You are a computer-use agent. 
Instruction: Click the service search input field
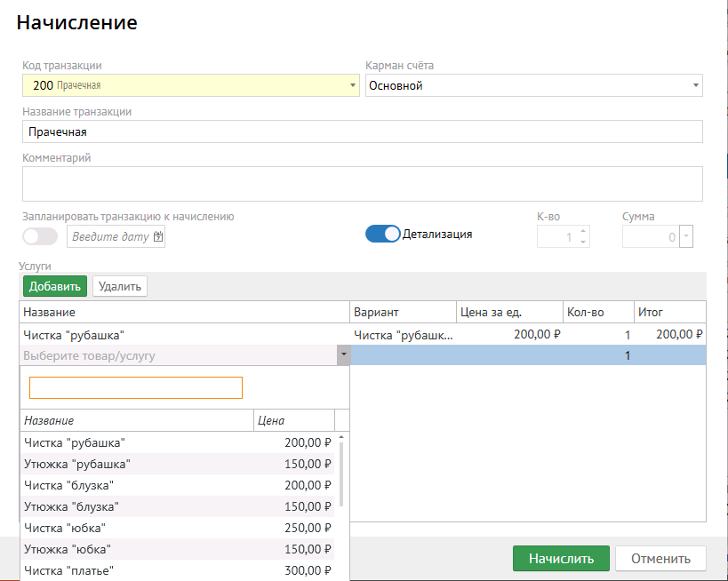136,388
